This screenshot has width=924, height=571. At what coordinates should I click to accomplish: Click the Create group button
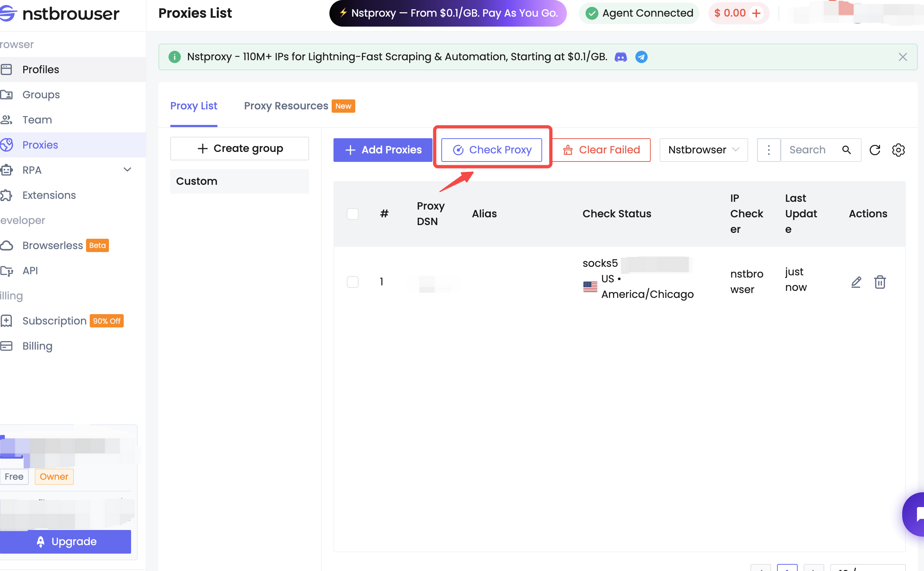point(240,149)
